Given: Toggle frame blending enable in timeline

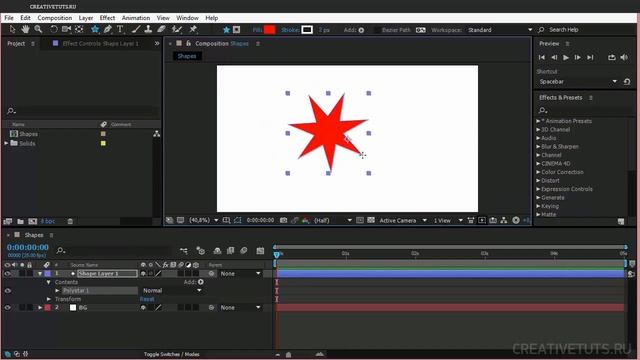Looking at the screenshot, I should click(231, 251).
